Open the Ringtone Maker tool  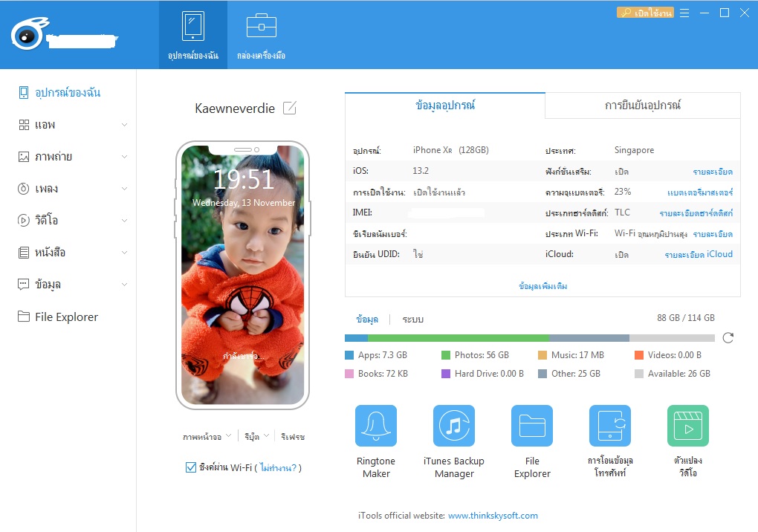coord(375,425)
